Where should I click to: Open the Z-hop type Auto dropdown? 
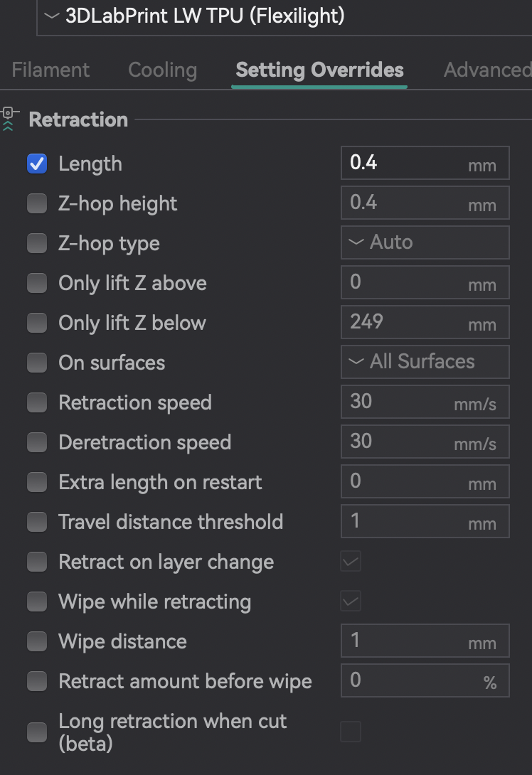pyautogui.click(x=425, y=242)
